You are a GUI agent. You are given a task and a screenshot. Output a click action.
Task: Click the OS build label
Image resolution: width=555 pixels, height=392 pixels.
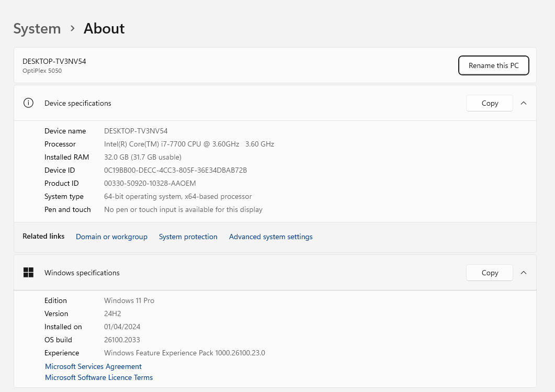point(59,340)
